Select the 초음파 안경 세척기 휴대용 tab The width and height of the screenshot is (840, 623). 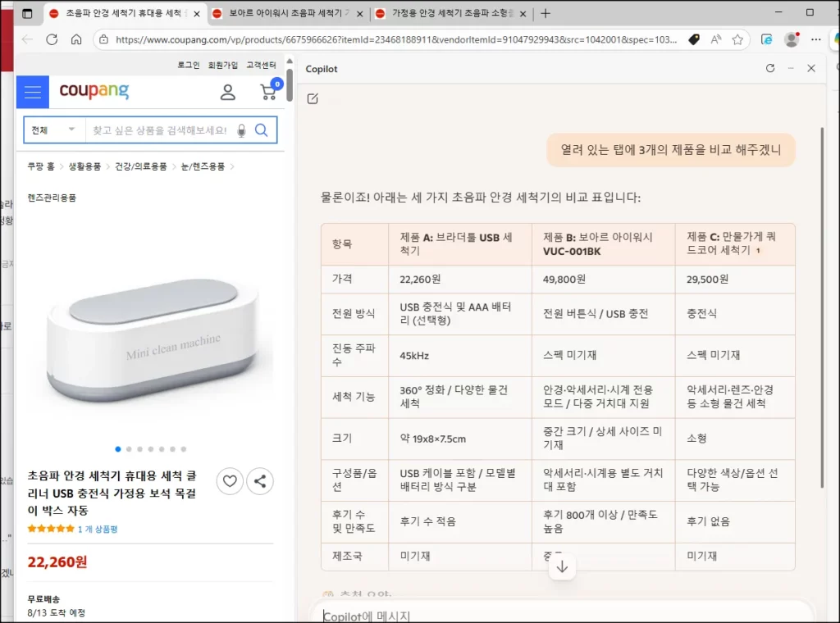coord(123,13)
